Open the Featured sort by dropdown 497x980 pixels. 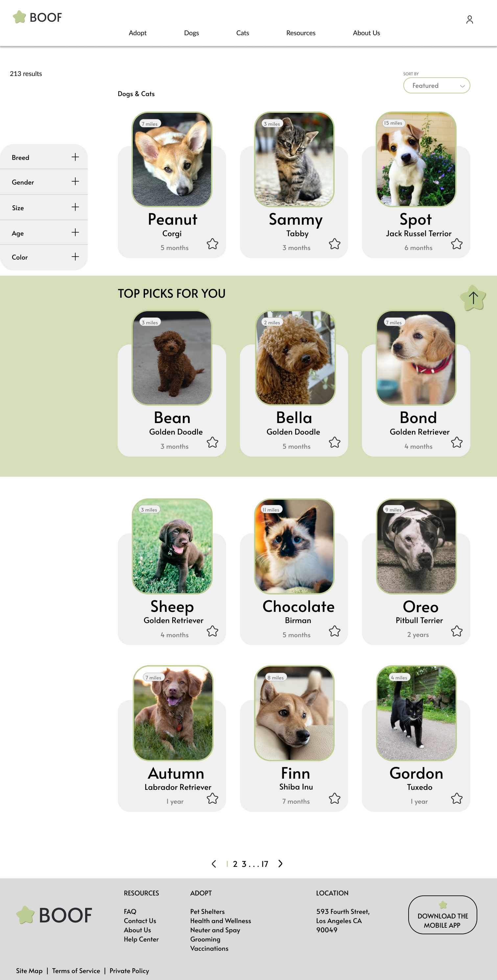point(437,86)
